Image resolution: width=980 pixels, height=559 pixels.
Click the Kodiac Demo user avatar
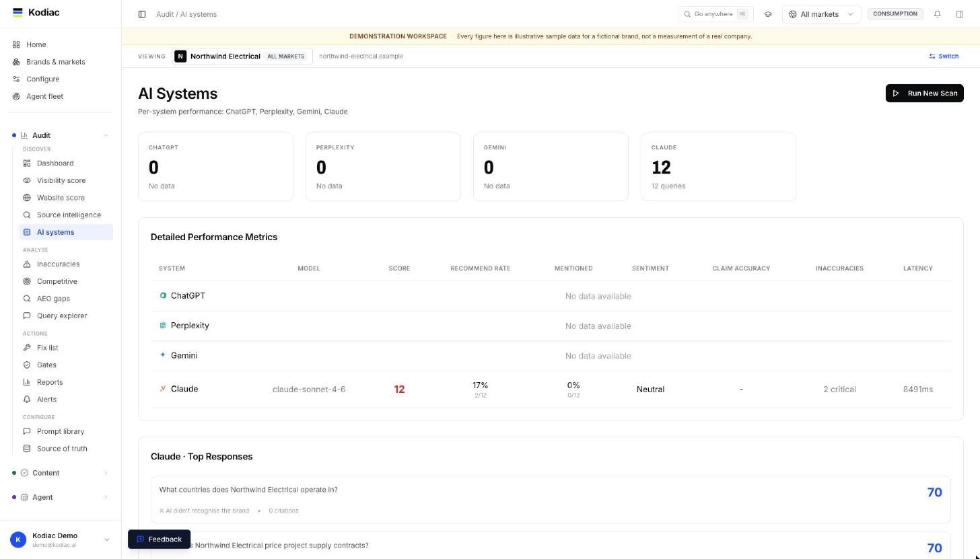pos(18,539)
